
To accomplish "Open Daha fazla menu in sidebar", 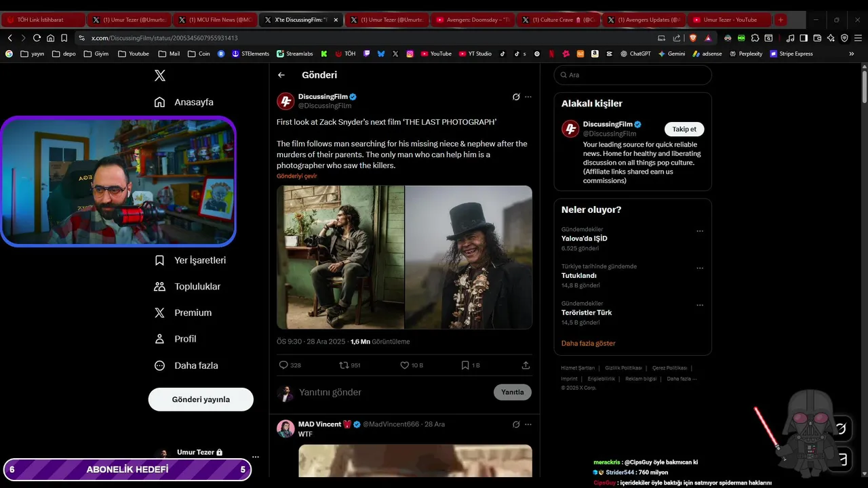I will click(186, 365).
